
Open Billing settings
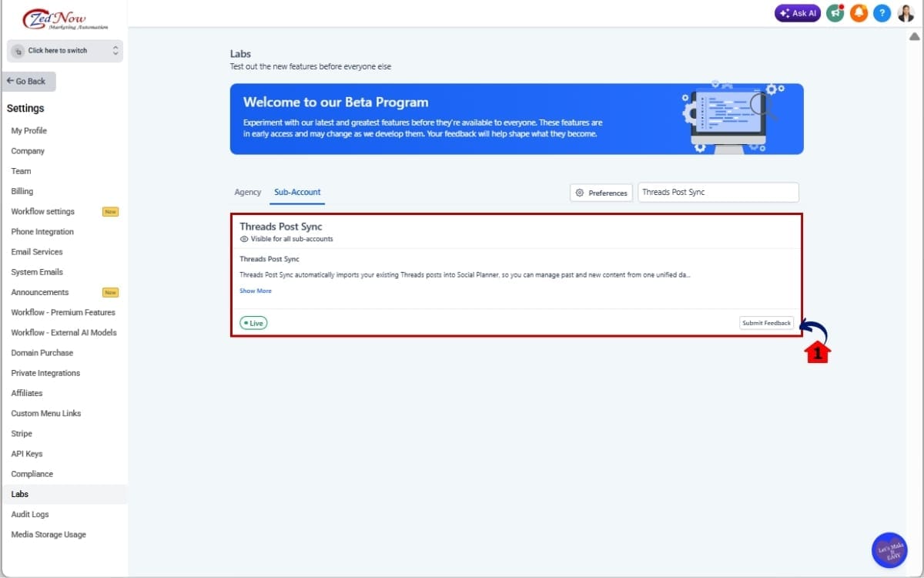(22, 191)
